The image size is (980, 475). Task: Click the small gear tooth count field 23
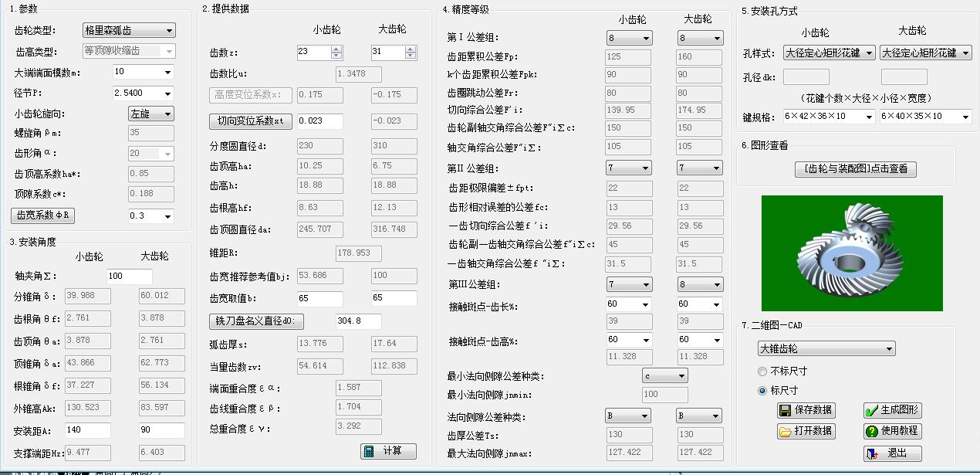click(314, 53)
